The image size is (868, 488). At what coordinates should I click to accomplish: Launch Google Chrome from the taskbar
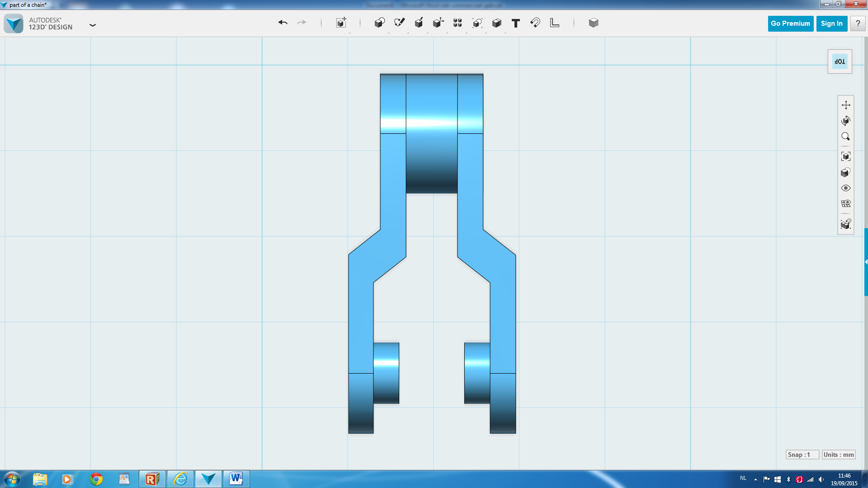click(96, 479)
